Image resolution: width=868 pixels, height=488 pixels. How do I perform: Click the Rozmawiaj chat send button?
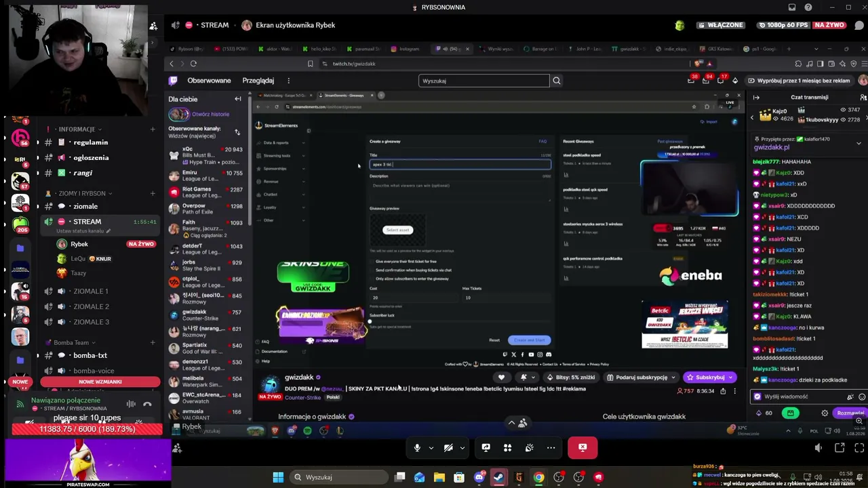[850, 413]
